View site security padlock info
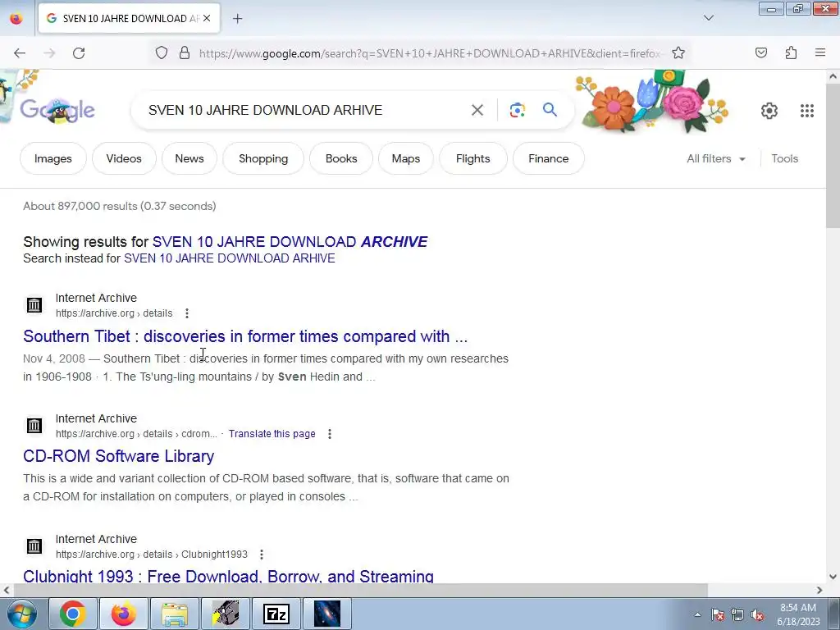The width and height of the screenshot is (840, 630). click(x=185, y=53)
